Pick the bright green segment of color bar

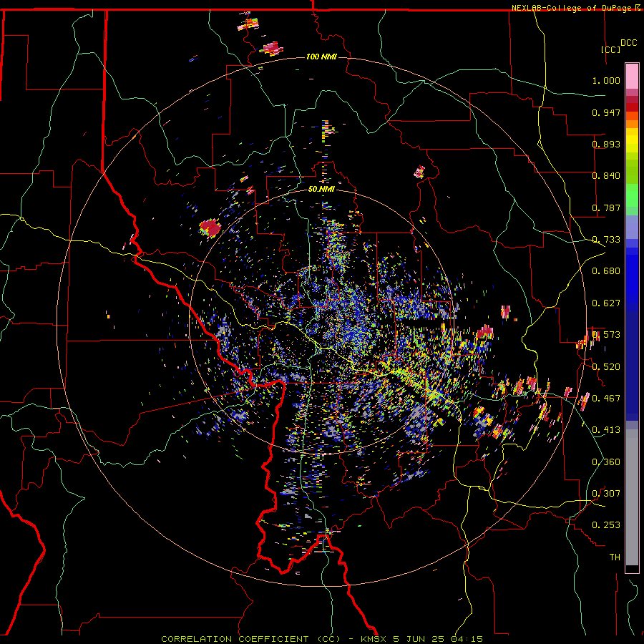[632, 195]
